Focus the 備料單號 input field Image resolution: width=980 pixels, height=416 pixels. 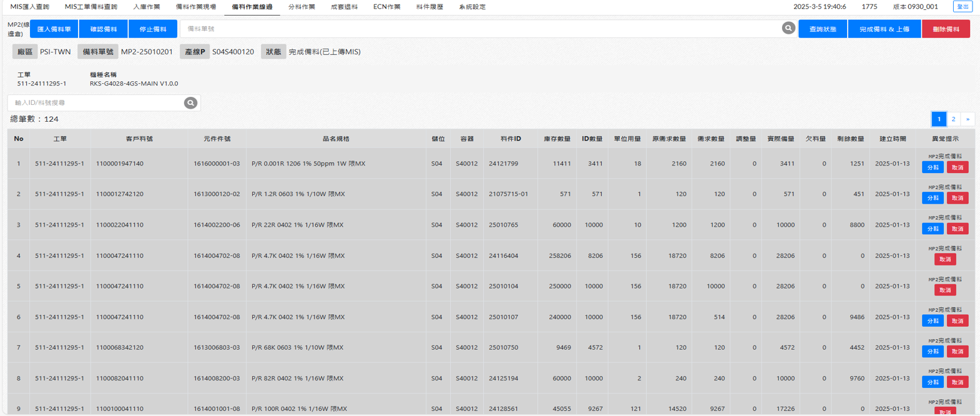481,29
